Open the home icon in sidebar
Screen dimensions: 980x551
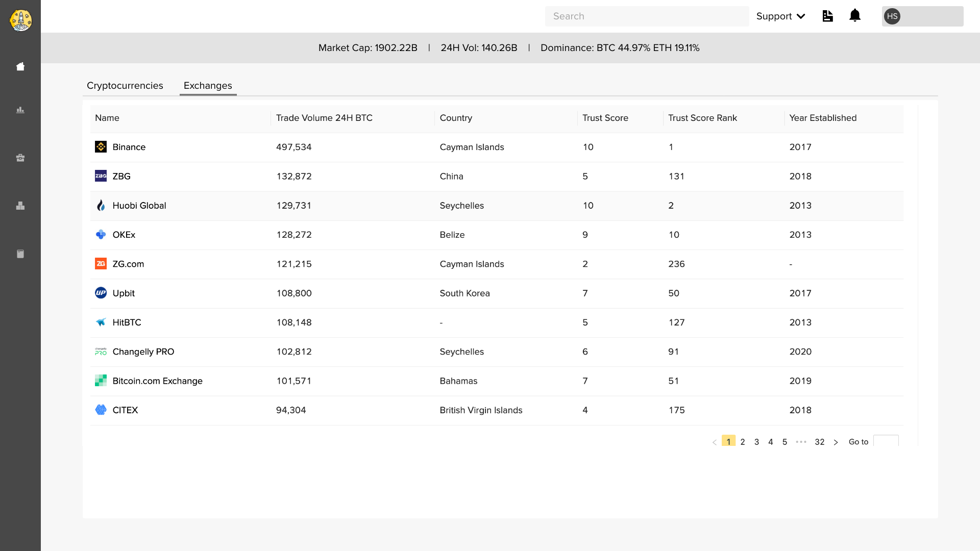[x=20, y=67]
